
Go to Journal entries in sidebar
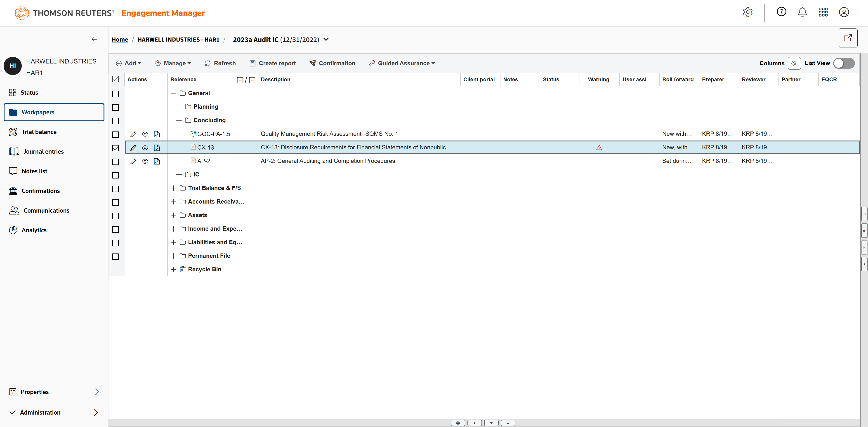[43, 152]
